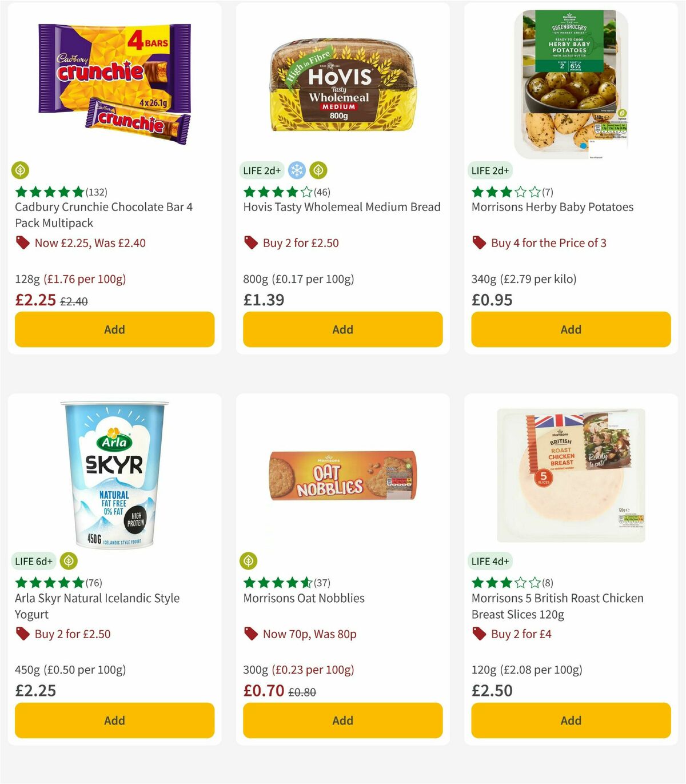Click the red offer tag beside Buy 4 for 3
The height and width of the screenshot is (784, 686).
tap(479, 242)
